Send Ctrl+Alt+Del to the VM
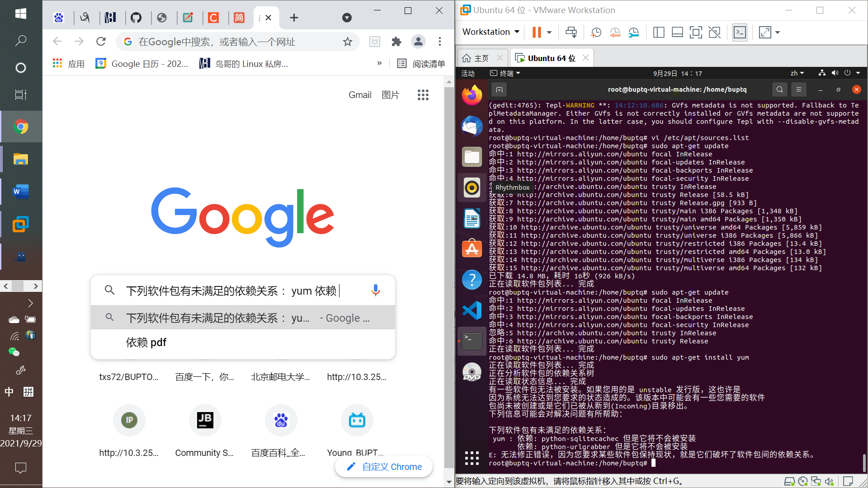Viewport: 868px width, 488px height. tap(571, 32)
